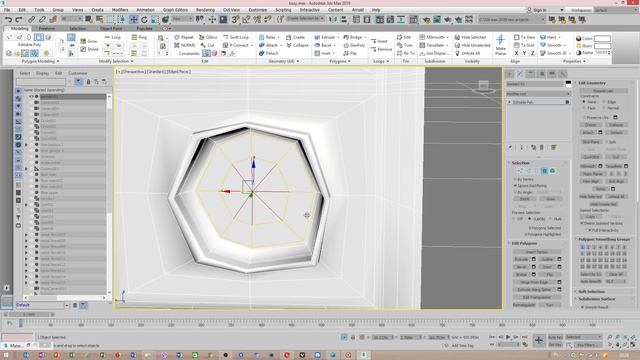
Task: Click Insert loop tool
Action: point(379,41)
